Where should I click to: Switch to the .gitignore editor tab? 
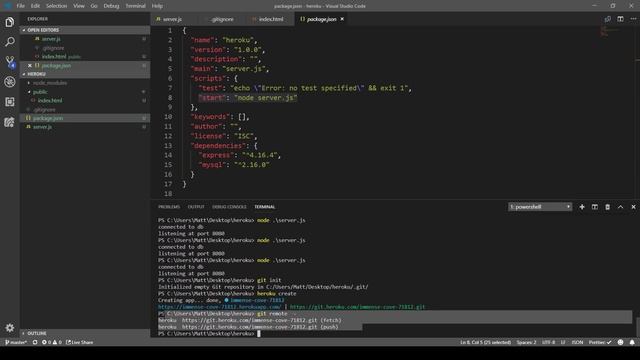[x=222, y=19]
